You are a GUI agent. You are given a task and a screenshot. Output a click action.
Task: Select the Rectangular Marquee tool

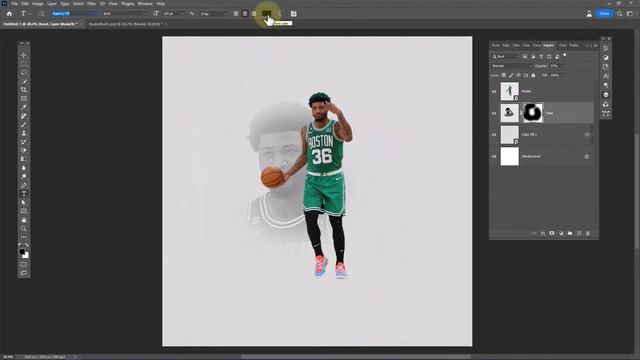[24, 64]
